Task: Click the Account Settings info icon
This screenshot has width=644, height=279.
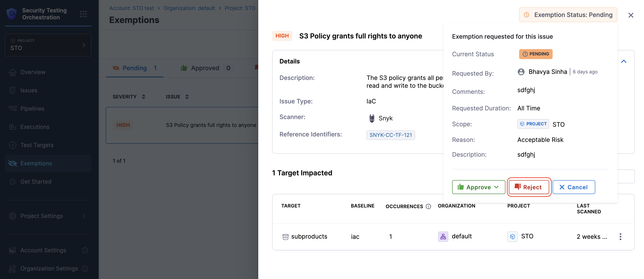Action: [x=85, y=250]
